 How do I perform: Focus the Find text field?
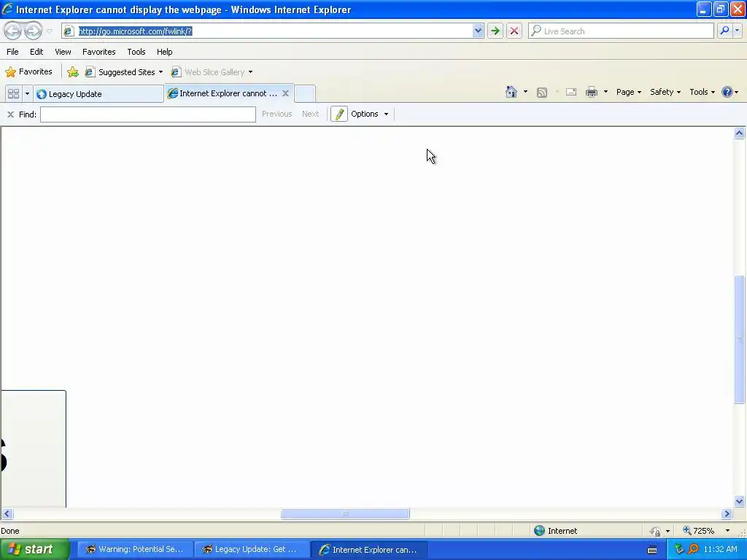click(x=147, y=114)
